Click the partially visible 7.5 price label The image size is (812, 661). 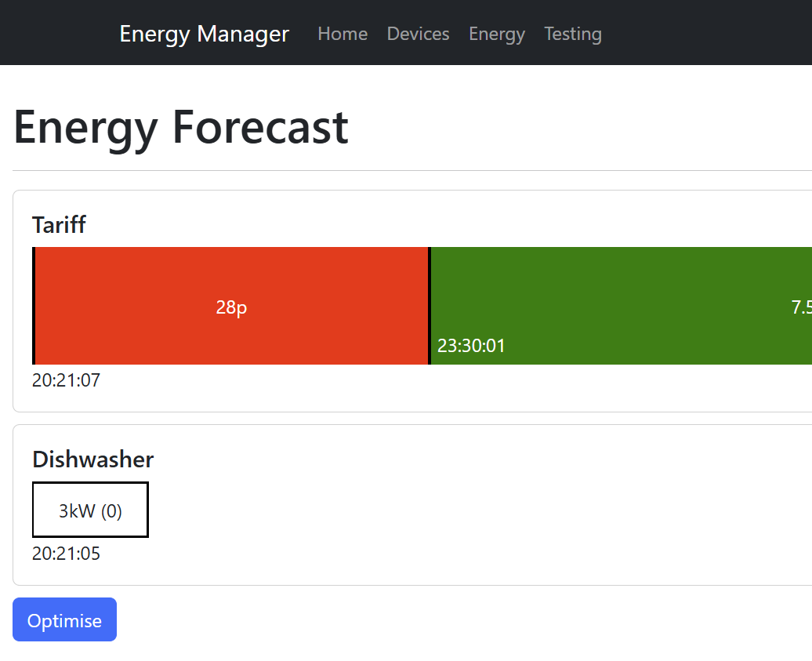(x=801, y=307)
